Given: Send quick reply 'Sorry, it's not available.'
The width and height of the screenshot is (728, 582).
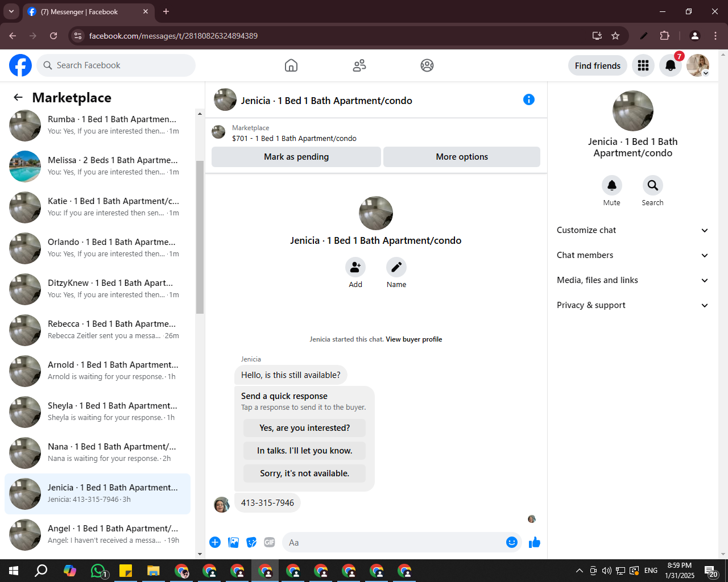Looking at the screenshot, I should [x=305, y=473].
